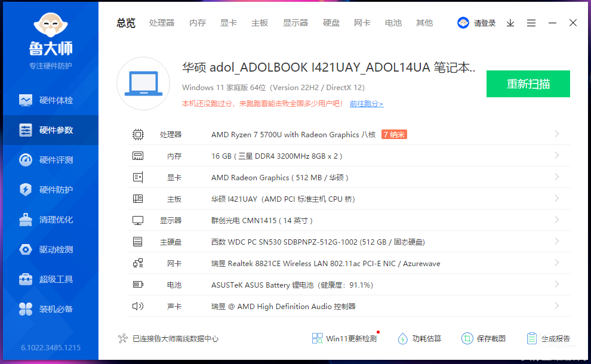The image size is (591, 364).
Task: Switch to the 网卡 tab
Action: pyautogui.click(x=362, y=23)
